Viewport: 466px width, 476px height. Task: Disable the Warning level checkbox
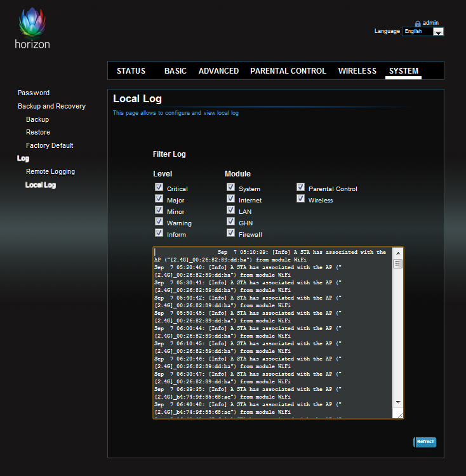click(159, 221)
